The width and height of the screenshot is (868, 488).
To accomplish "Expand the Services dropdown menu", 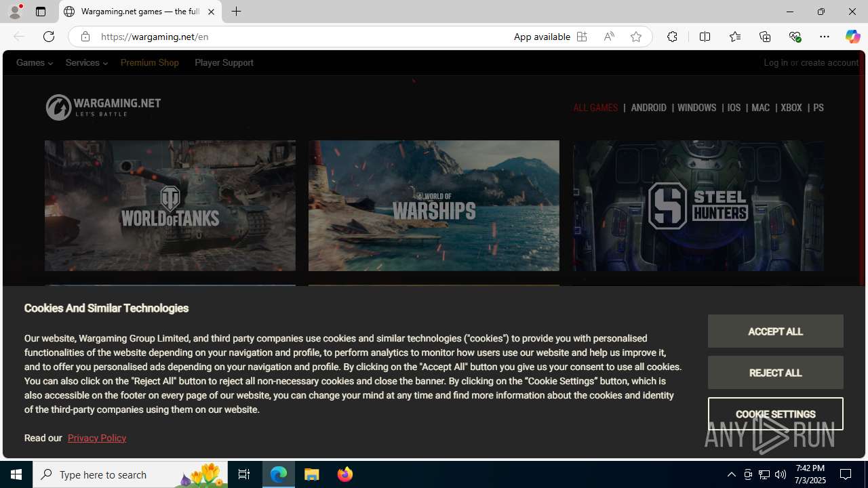I will [86, 62].
